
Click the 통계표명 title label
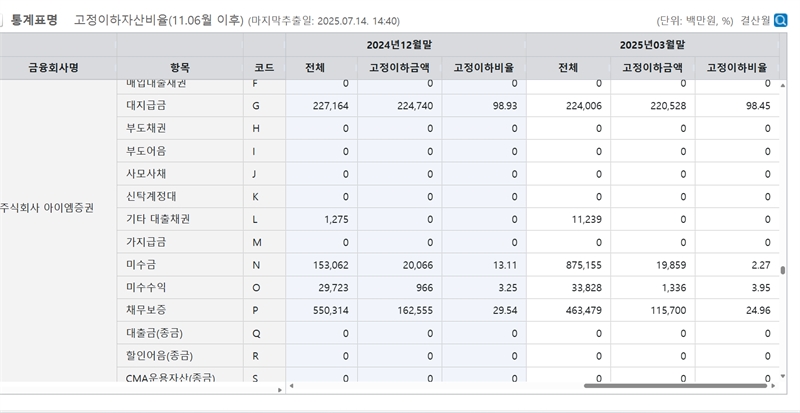click(x=34, y=20)
